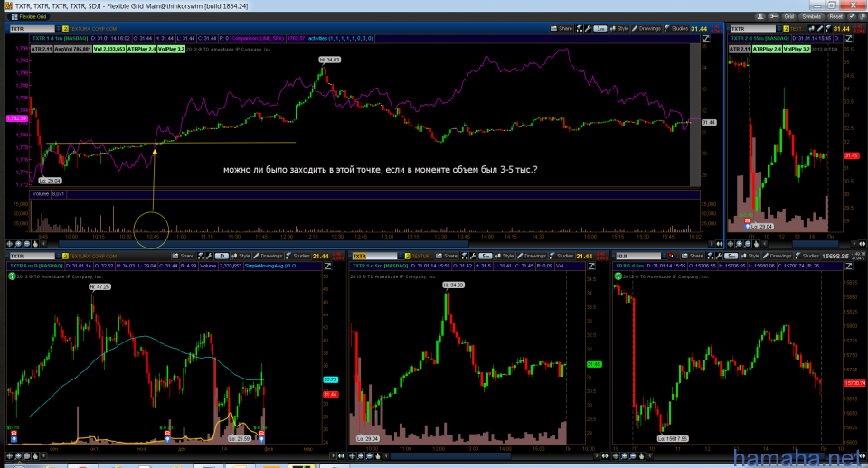Select the Flexible Grid tab

click(x=33, y=16)
